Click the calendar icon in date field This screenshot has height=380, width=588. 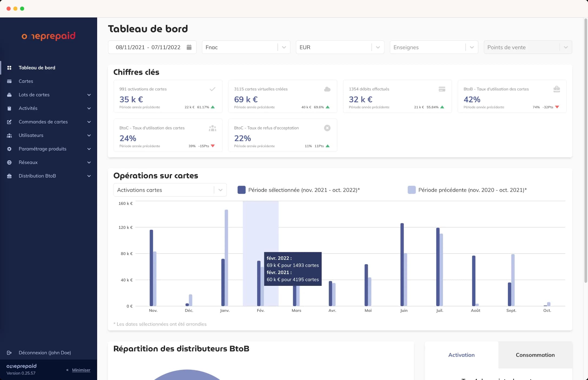pyautogui.click(x=189, y=47)
